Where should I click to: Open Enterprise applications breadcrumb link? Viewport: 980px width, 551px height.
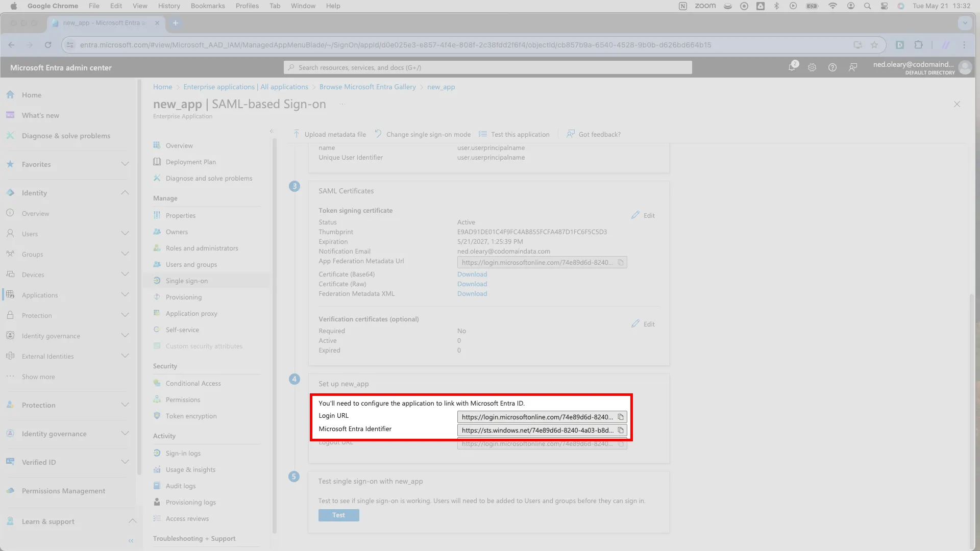click(x=246, y=87)
